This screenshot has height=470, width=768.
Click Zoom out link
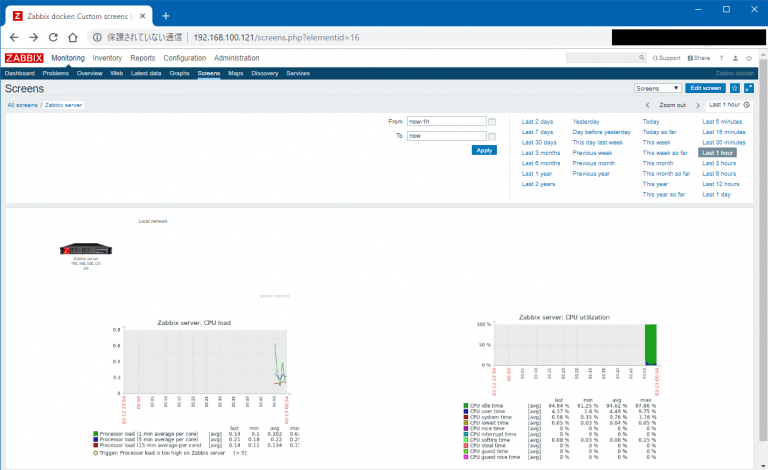tap(672, 105)
